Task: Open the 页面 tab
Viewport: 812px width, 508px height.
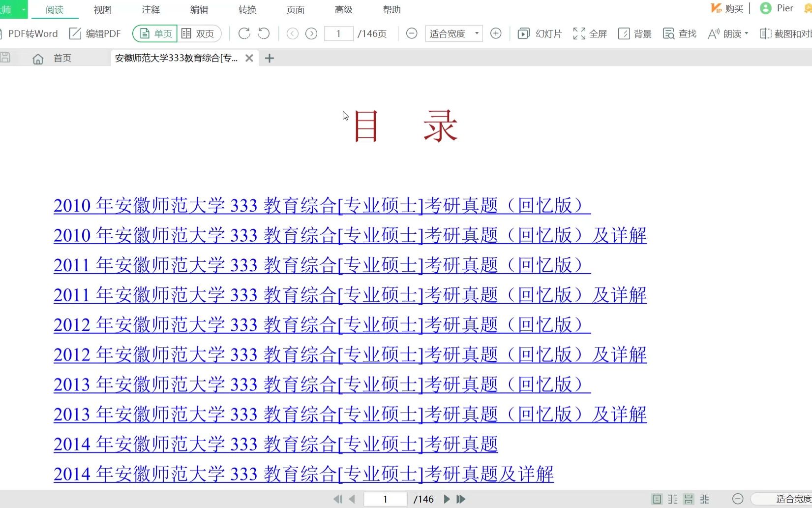Action: click(296, 9)
